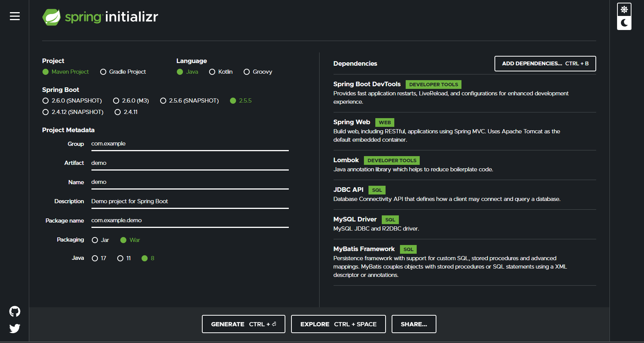The height and width of the screenshot is (343, 644).
Task: Set packaging to Jar
Action: point(101,240)
